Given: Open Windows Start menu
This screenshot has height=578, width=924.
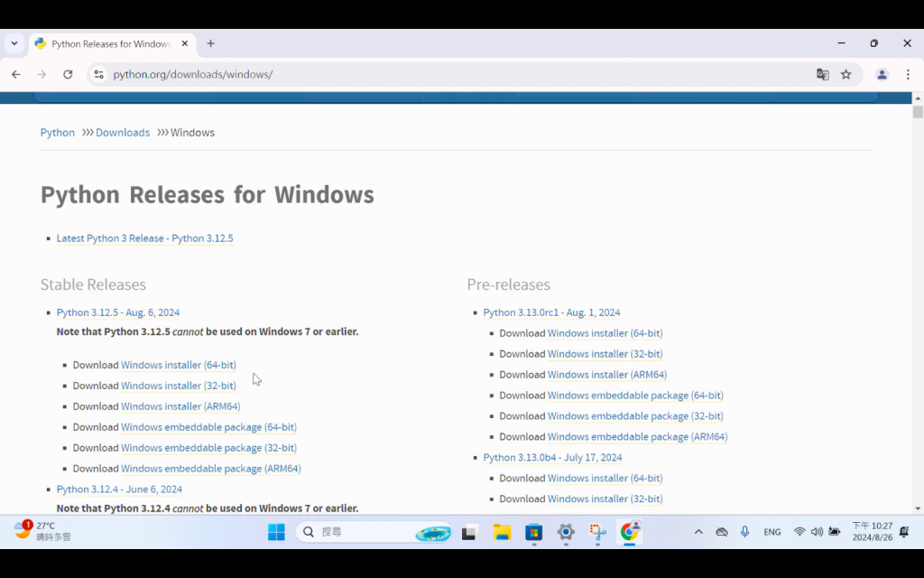Looking at the screenshot, I should pos(276,532).
